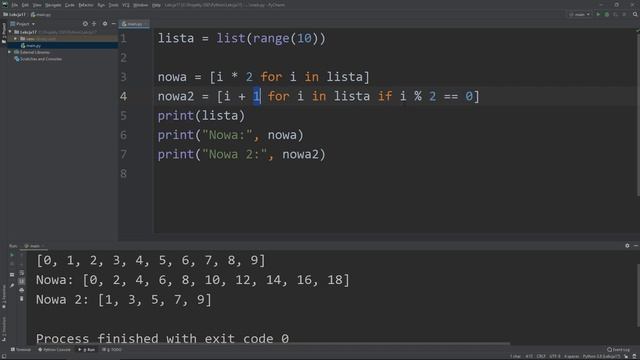Select Scratches and Consoles item
Image resolution: width=640 pixels, height=360 pixels.
tap(38, 59)
